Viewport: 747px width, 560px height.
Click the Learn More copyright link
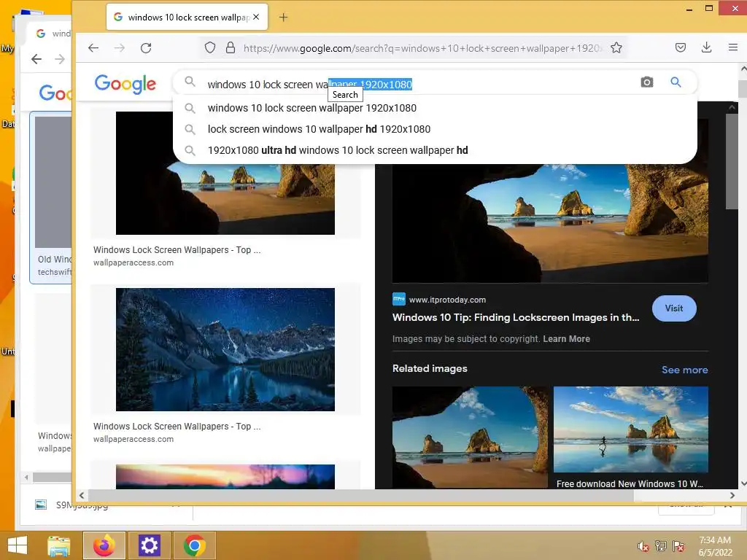pos(566,339)
